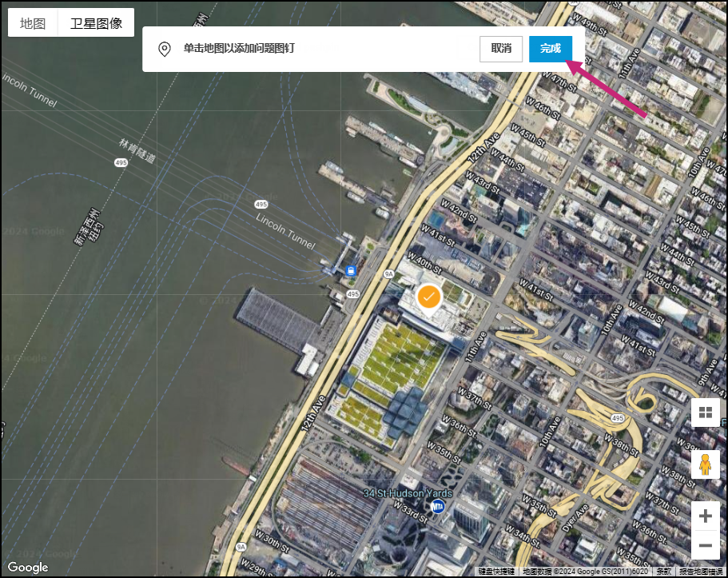Screen dimensions: 728x578
Task: Click the W 30th St street label
Action: click(272, 541)
